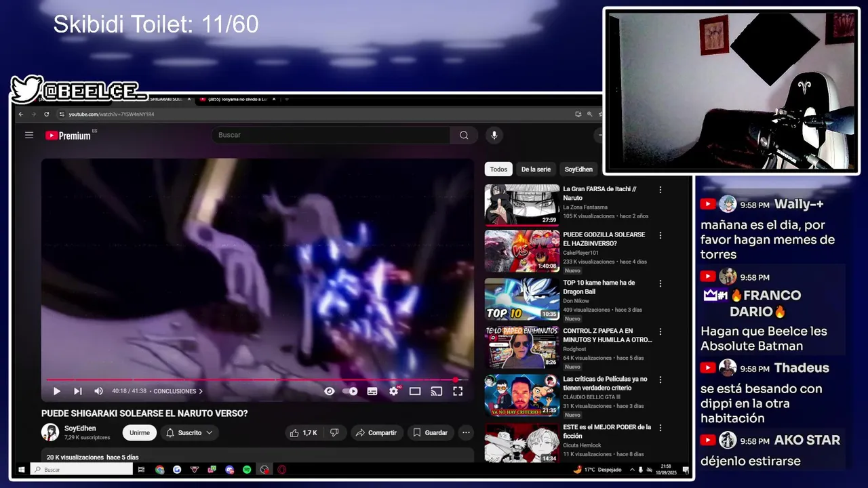Image resolution: width=868 pixels, height=488 pixels.
Task: Open Spotify from the taskbar
Action: pos(247,470)
